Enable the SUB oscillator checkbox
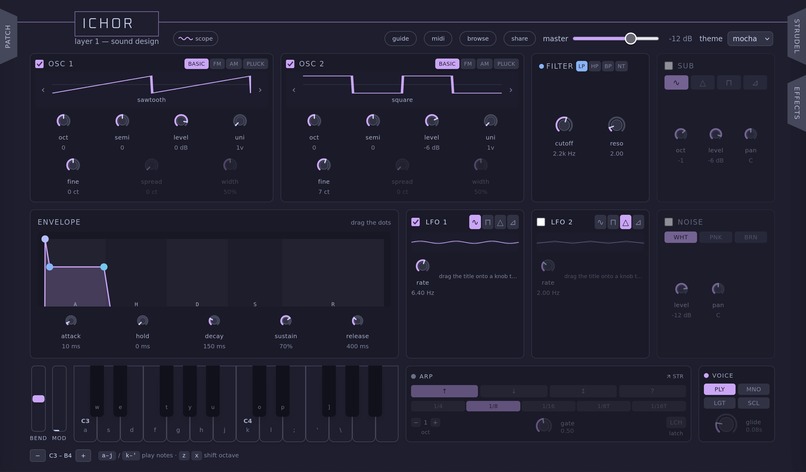Screen dimensions: 806x472 click(x=668, y=65)
